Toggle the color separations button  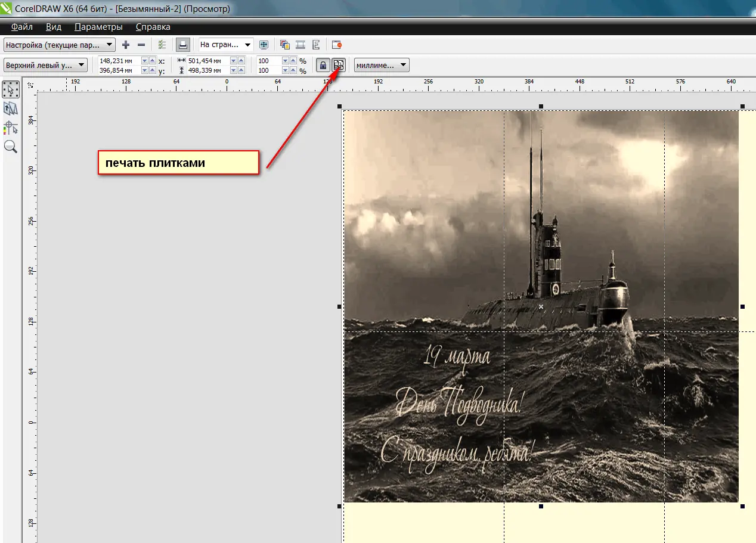[x=285, y=45]
